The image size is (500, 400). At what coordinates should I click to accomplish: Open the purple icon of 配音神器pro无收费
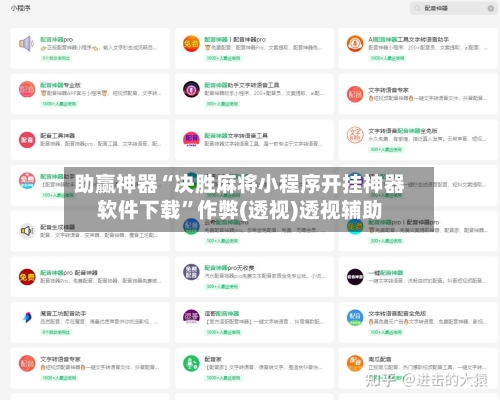(x=191, y=272)
